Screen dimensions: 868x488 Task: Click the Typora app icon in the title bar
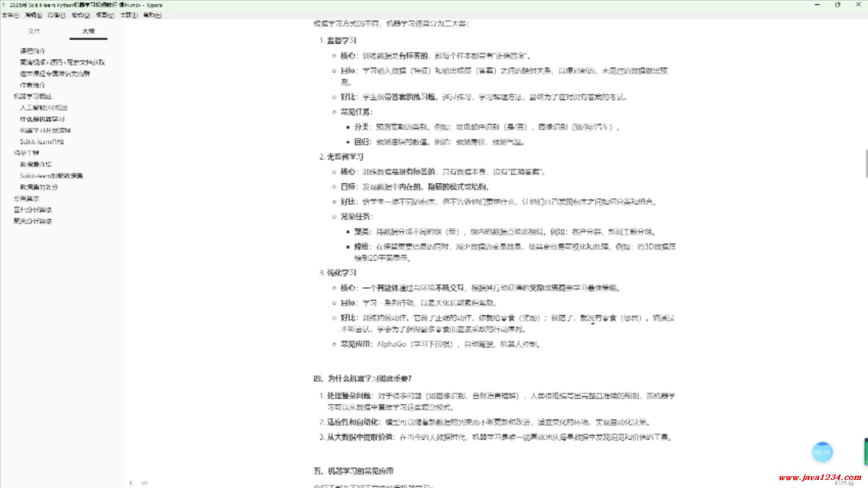click(x=4, y=5)
